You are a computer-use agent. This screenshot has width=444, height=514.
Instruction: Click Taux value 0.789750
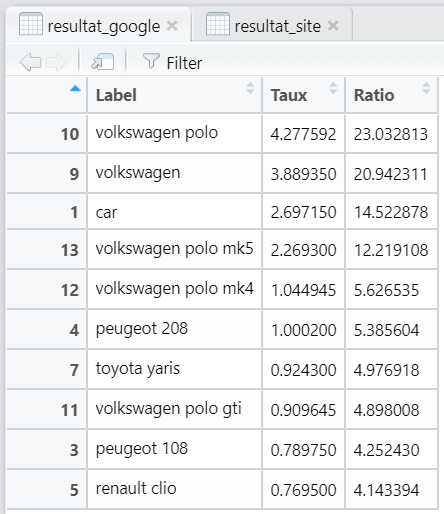click(x=303, y=450)
